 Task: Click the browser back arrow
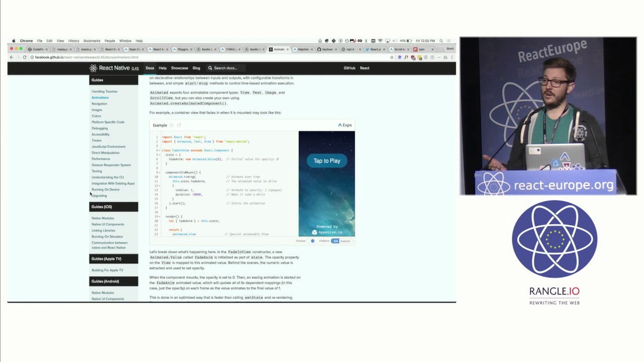point(12,57)
